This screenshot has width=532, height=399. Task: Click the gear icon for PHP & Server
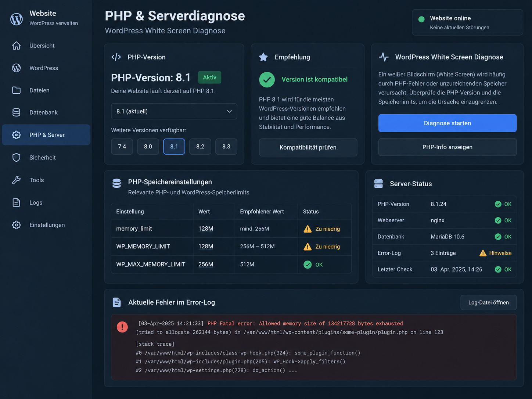coord(16,135)
